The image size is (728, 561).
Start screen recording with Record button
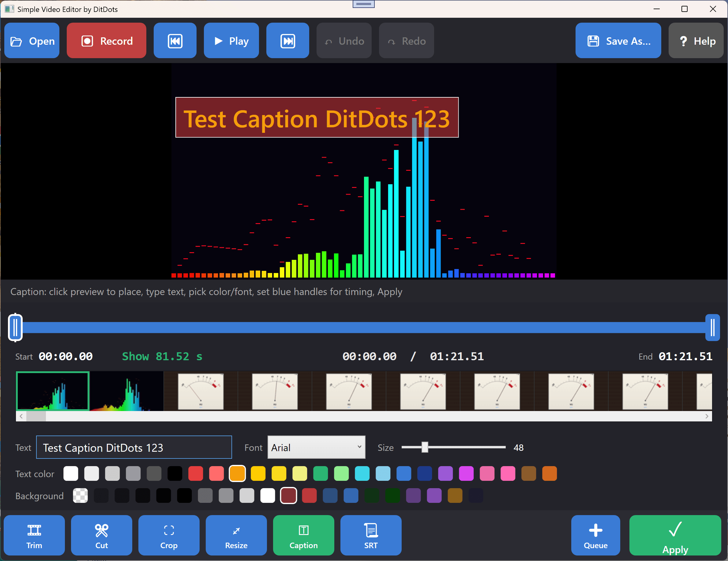[106, 41]
